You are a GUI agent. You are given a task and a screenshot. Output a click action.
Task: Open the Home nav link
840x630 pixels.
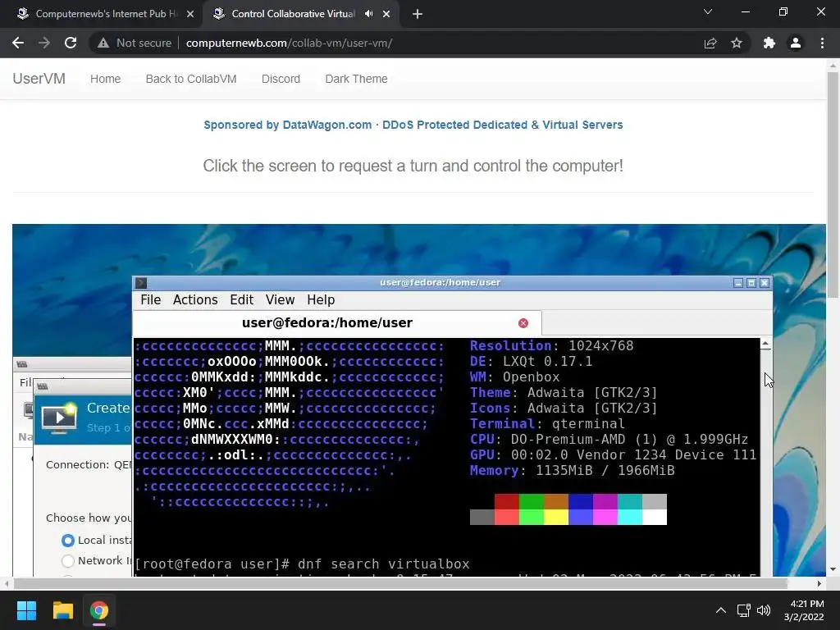pos(106,79)
